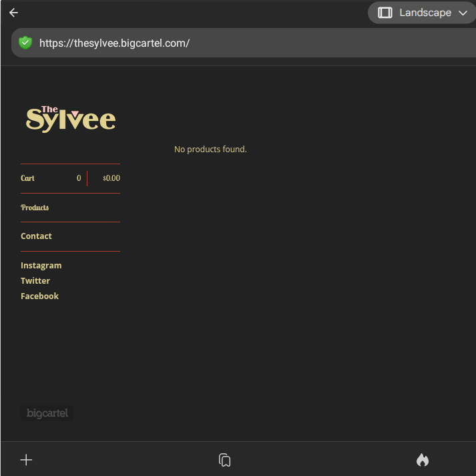The height and width of the screenshot is (476, 476).
Task: Open the Cart link
Action: click(28, 178)
